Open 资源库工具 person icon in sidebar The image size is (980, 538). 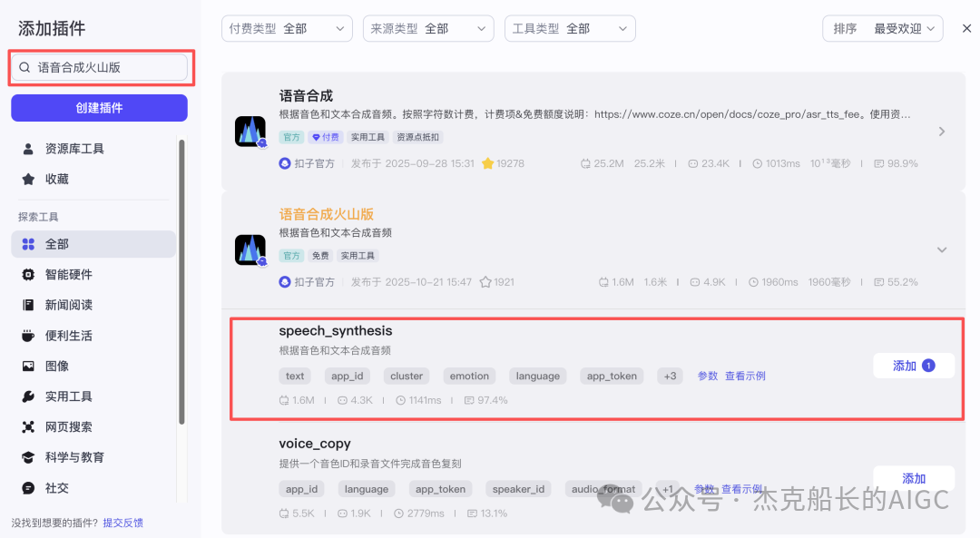28,149
